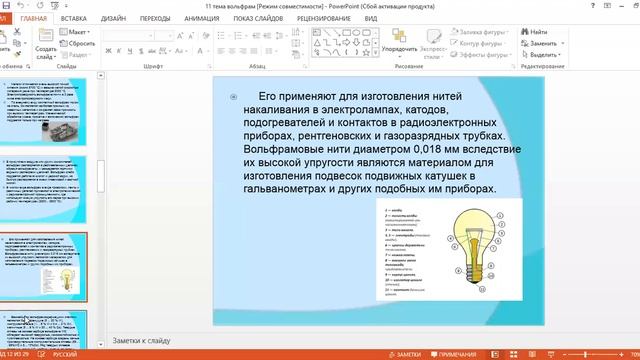Open the Заменить dropdown arrow
Viewport: 640px width, 360px height.
(x=563, y=43)
